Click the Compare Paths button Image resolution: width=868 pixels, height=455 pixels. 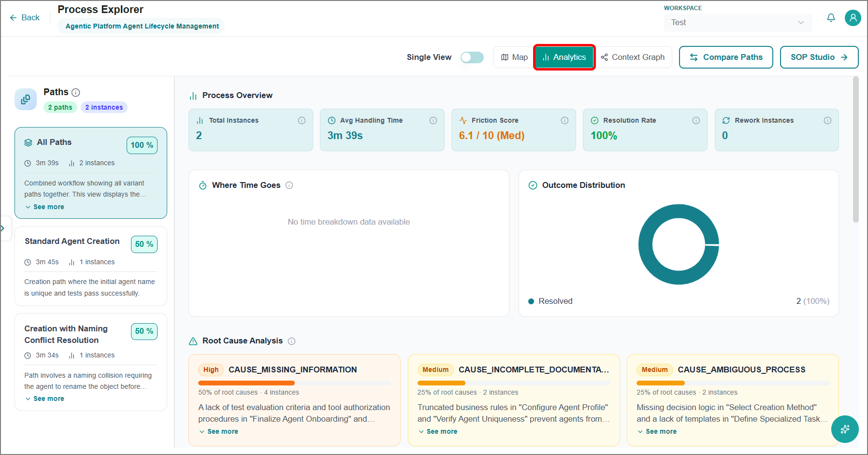tap(726, 57)
